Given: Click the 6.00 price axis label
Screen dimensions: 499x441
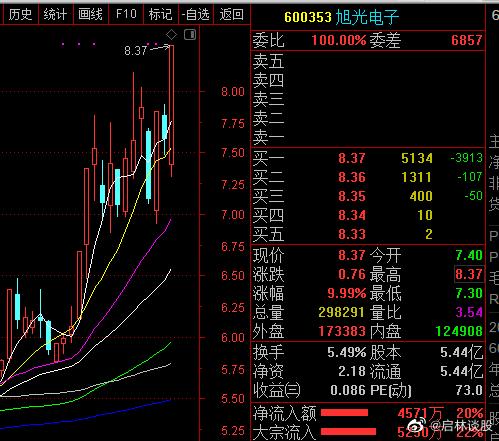Looking at the screenshot, I should (x=233, y=338).
